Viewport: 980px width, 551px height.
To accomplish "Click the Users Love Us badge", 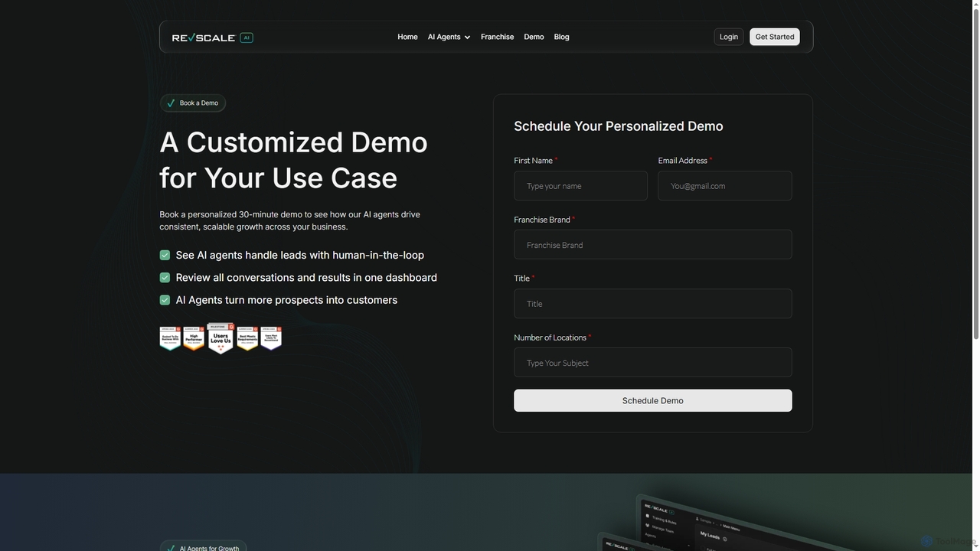I will pyautogui.click(x=220, y=338).
